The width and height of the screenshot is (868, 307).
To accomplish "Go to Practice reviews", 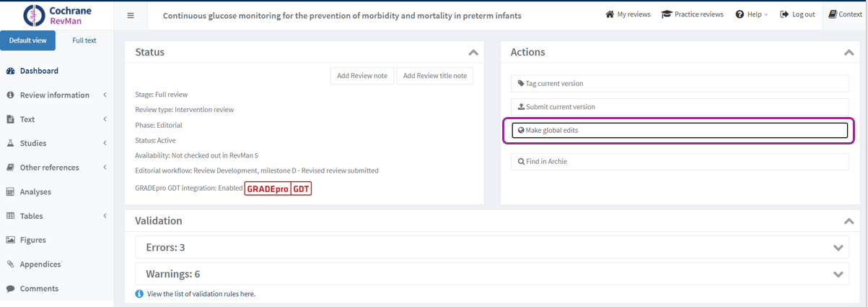I will coord(692,14).
